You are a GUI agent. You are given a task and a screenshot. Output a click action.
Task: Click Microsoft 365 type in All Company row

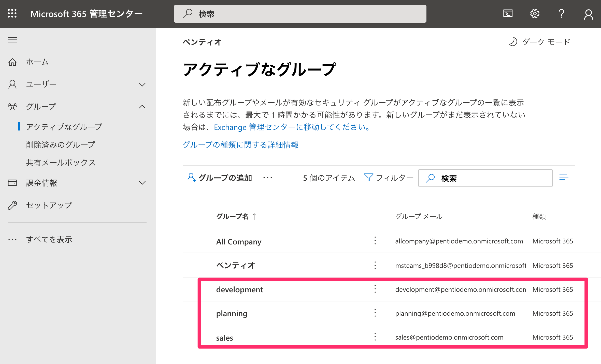553,241
